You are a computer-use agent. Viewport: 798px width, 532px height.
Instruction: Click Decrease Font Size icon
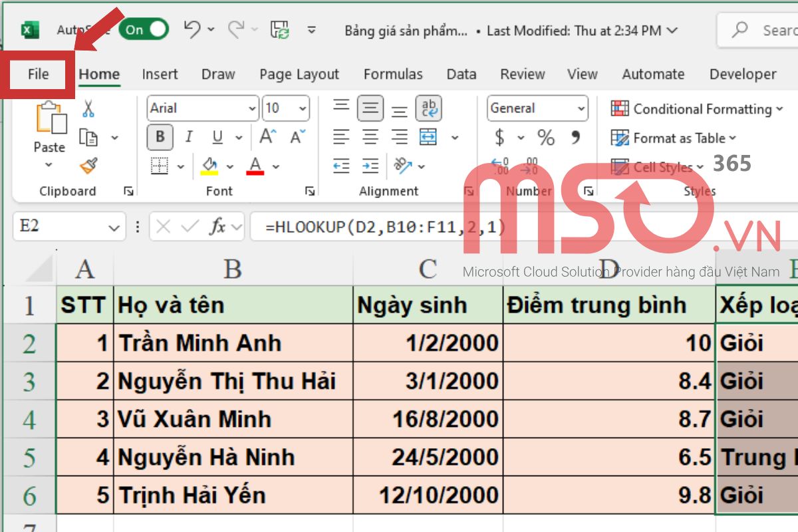click(297, 137)
